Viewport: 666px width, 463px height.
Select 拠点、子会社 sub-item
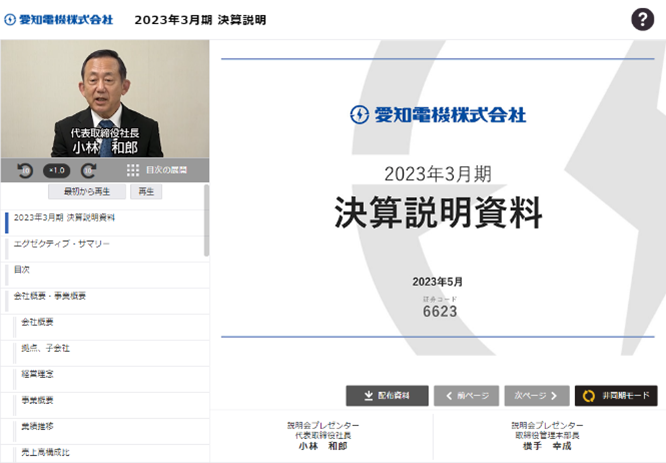pyautogui.click(x=105, y=353)
